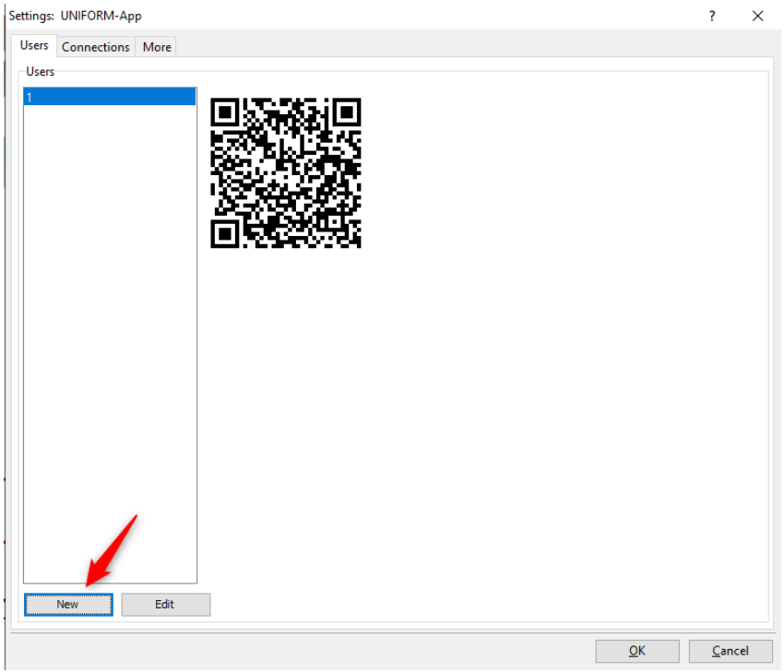Click the Edit user button
Image resolution: width=784 pixels, height=672 pixels.
coord(165,605)
